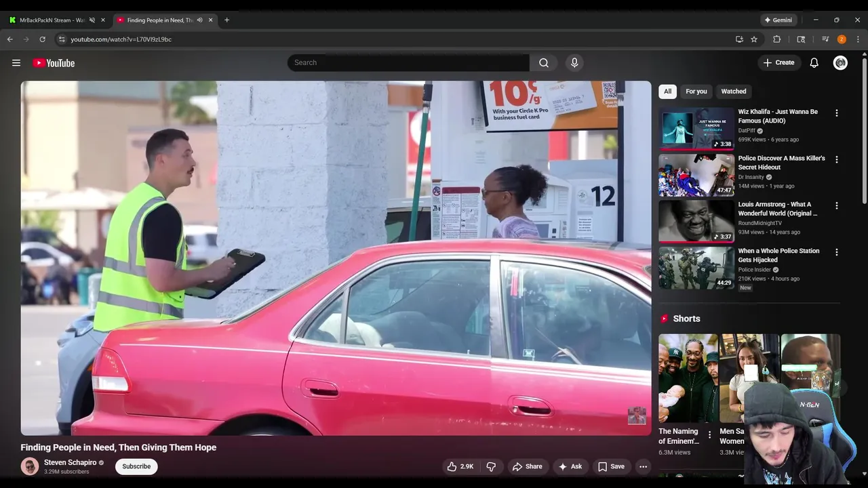Open the notifications bell

coord(814,63)
